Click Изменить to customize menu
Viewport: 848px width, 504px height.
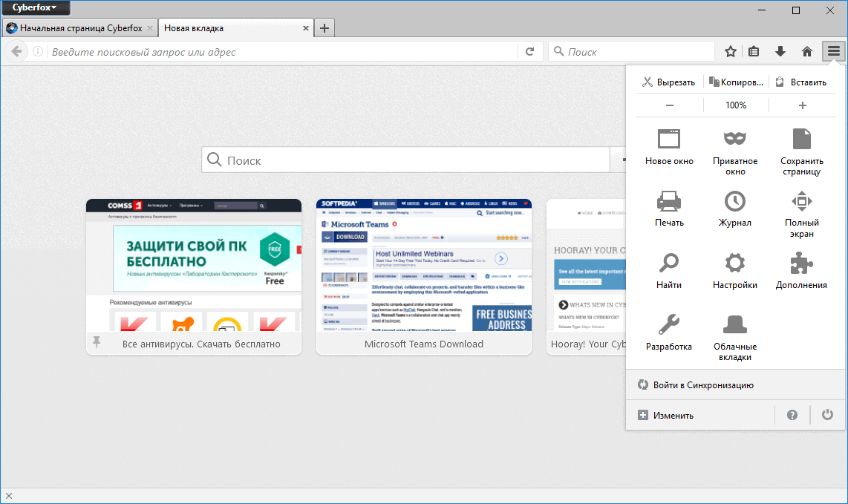[699, 416]
